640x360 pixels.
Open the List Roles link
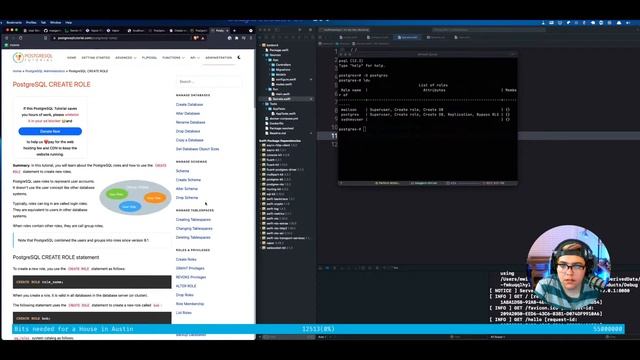click(x=184, y=313)
